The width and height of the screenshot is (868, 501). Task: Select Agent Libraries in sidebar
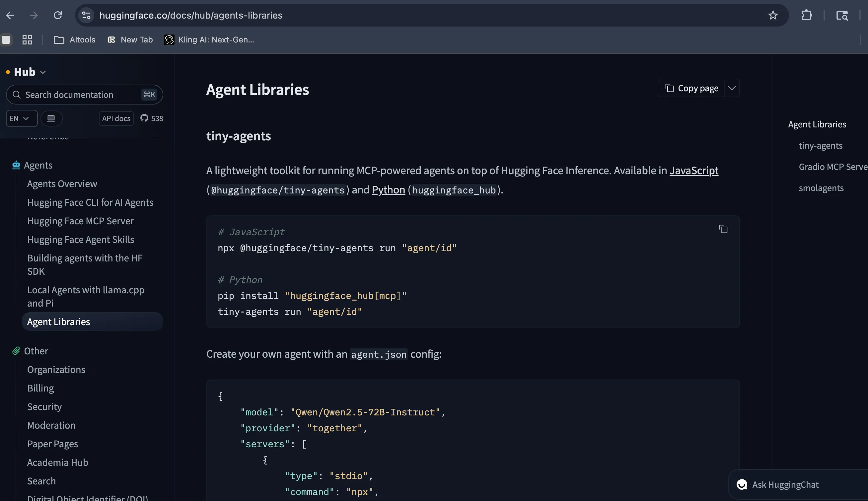point(92,322)
